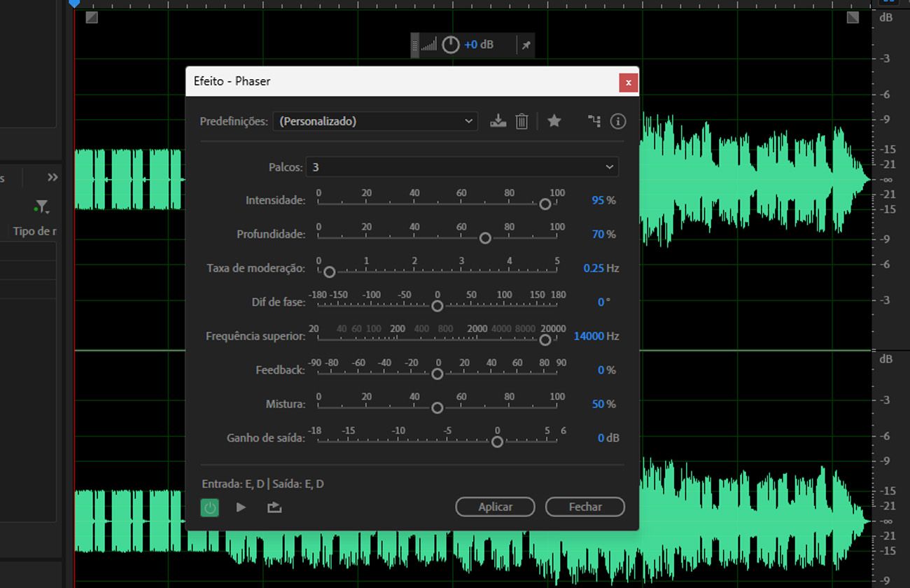
Task: Mark the preset as favorite with the star
Action: (x=554, y=120)
